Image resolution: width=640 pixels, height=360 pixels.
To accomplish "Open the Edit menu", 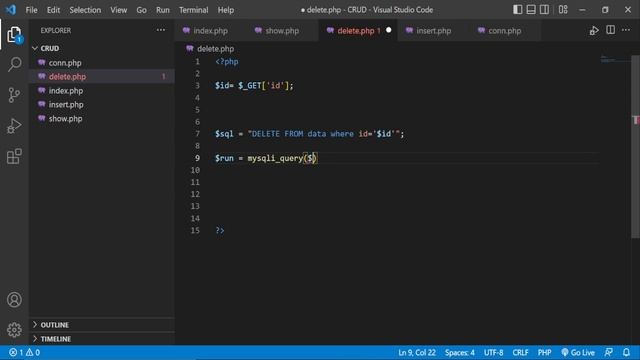I will [53, 10].
